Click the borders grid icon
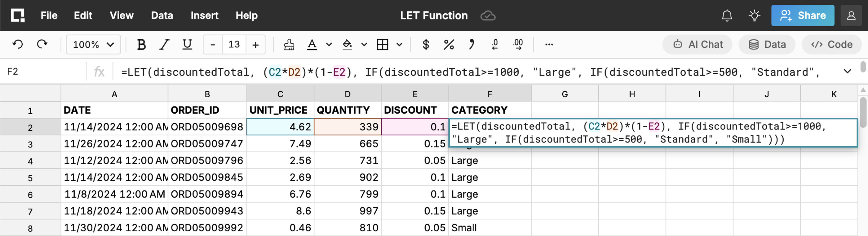Screen dimensions: 868x236 pos(383,44)
